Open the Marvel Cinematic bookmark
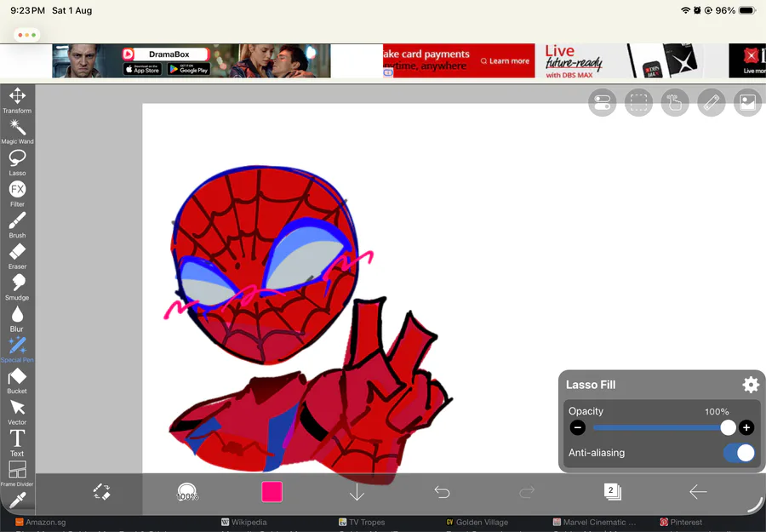Image resolution: width=766 pixels, height=532 pixels. (594, 523)
